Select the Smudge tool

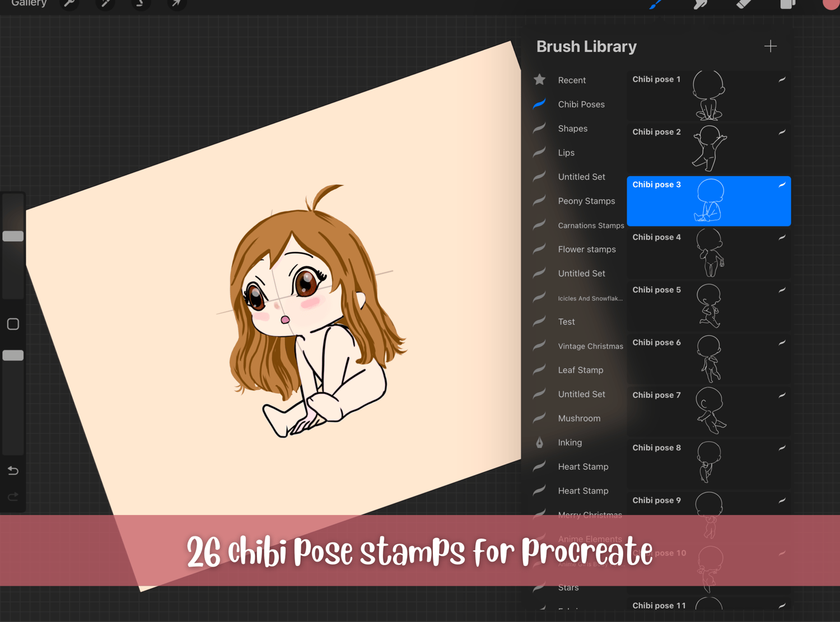[x=700, y=4]
